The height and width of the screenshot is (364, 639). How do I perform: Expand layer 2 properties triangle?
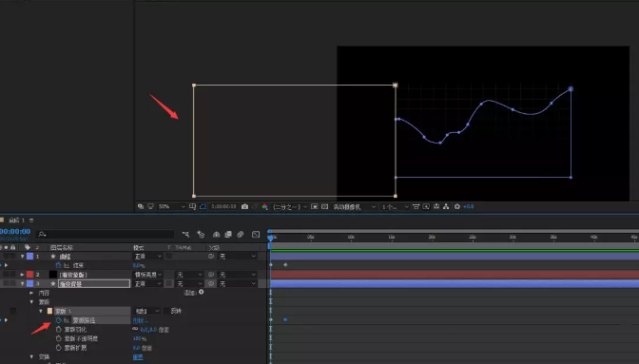click(23, 275)
